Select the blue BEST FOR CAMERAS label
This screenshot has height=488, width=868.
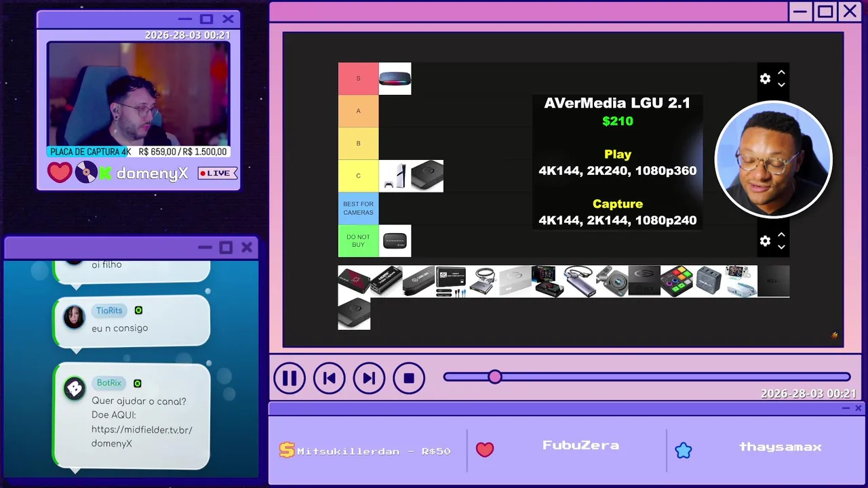(358, 209)
